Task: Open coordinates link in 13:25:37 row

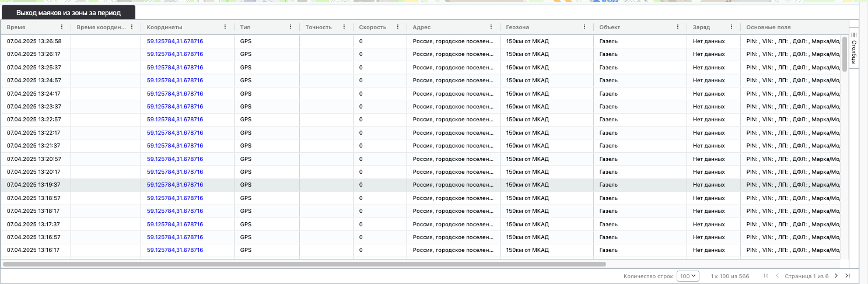Action: [175, 67]
